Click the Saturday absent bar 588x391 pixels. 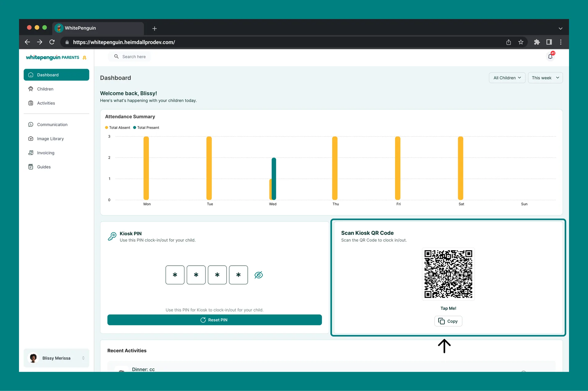[461, 168]
